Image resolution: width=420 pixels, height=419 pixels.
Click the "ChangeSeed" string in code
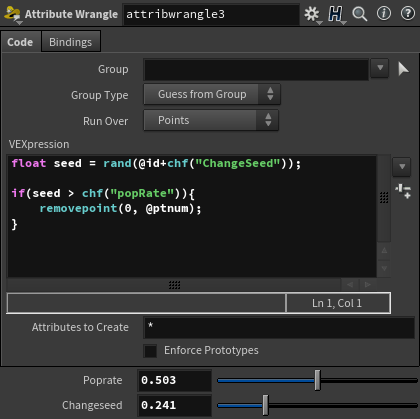(x=238, y=163)
